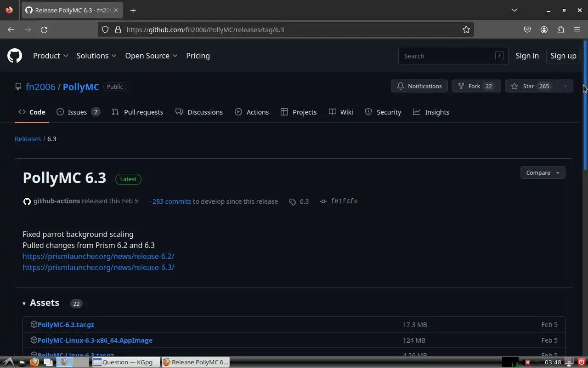The width and height of the screenshot is (588, 368).
Task: Open the start menu icon in the taskbar
Action: (8, 362)
